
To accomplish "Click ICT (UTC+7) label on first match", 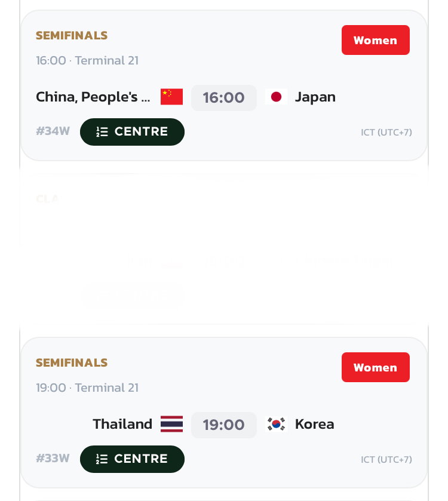I will pos(386,133).
